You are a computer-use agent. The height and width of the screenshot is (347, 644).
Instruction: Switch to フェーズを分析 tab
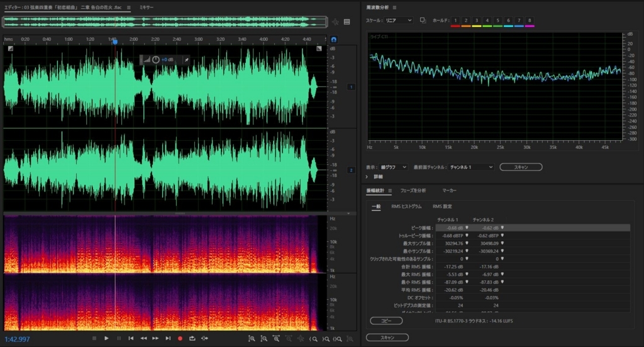coord(413,190)
